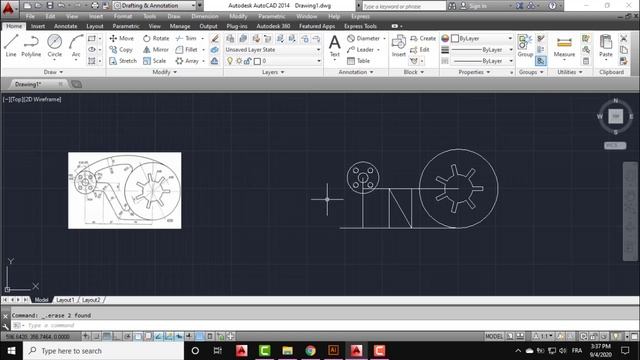Open the Group tool
Image resolution: width=640 pixels, height=360 pixels.
click(x=525, y=45)
